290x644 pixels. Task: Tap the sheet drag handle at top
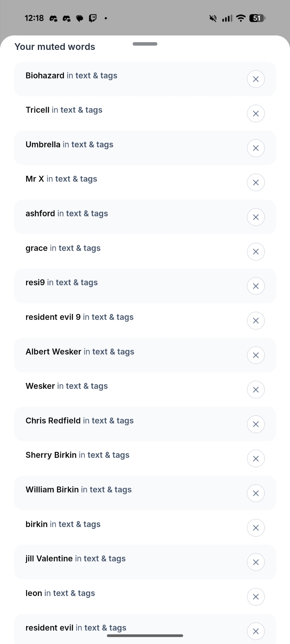pyautogui.click(x=145, y=44)
